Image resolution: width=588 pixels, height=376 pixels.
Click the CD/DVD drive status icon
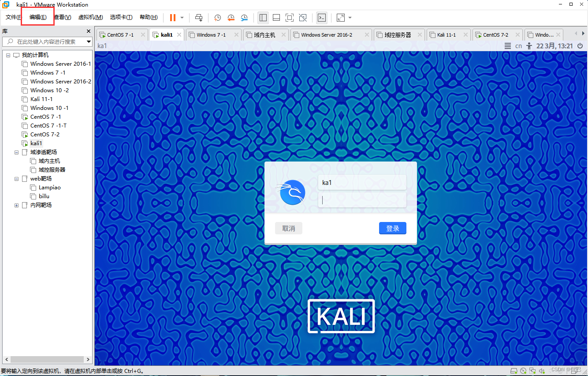(523, 370)
